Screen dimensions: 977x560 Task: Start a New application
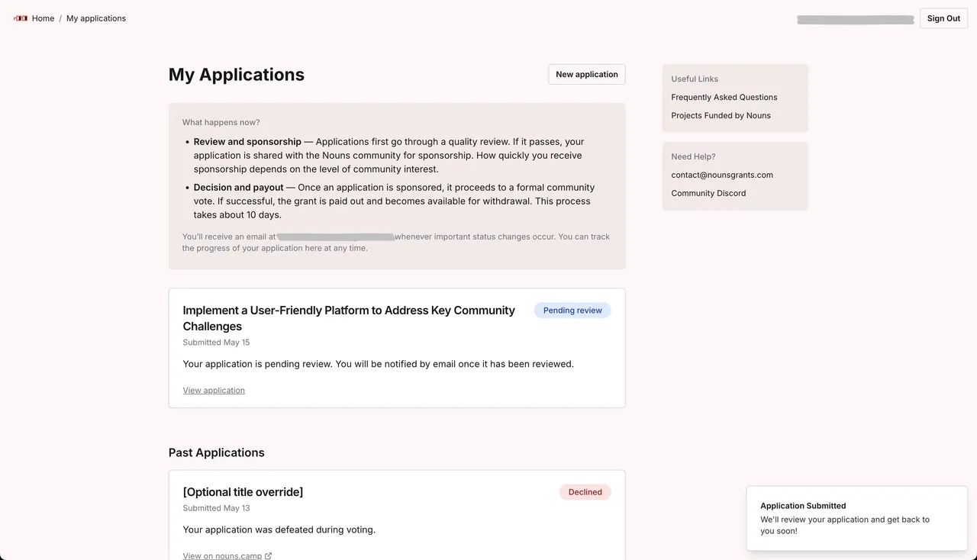pyautogui.click(x=587, y=74)
